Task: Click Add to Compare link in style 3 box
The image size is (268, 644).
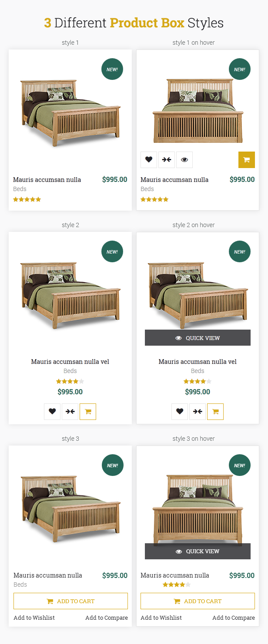Action: pyautogui.click(x=107, y=618)
